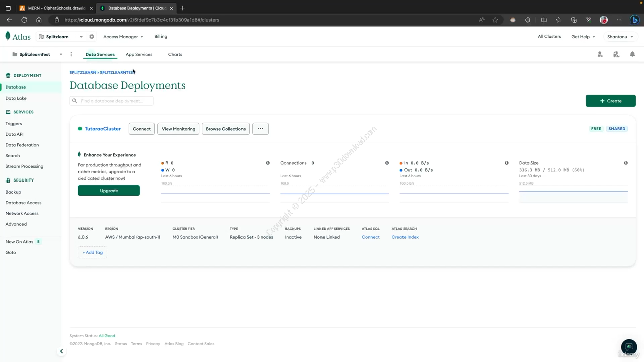Expand Get Help dropdown
Screen dimensions: 644x362
pyautogui.click(x=583, y=37)
